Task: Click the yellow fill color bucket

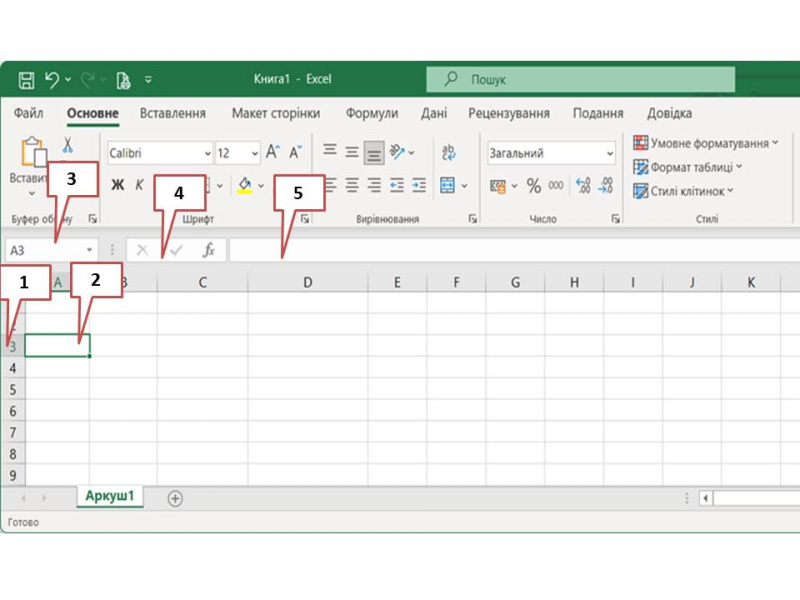Action: click(244, 185)
